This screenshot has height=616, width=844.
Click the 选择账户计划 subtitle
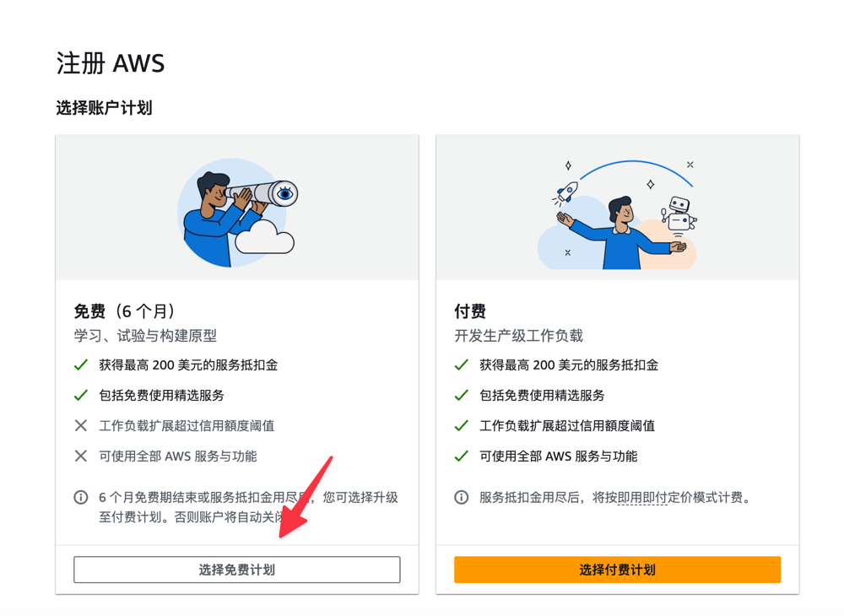105,108
